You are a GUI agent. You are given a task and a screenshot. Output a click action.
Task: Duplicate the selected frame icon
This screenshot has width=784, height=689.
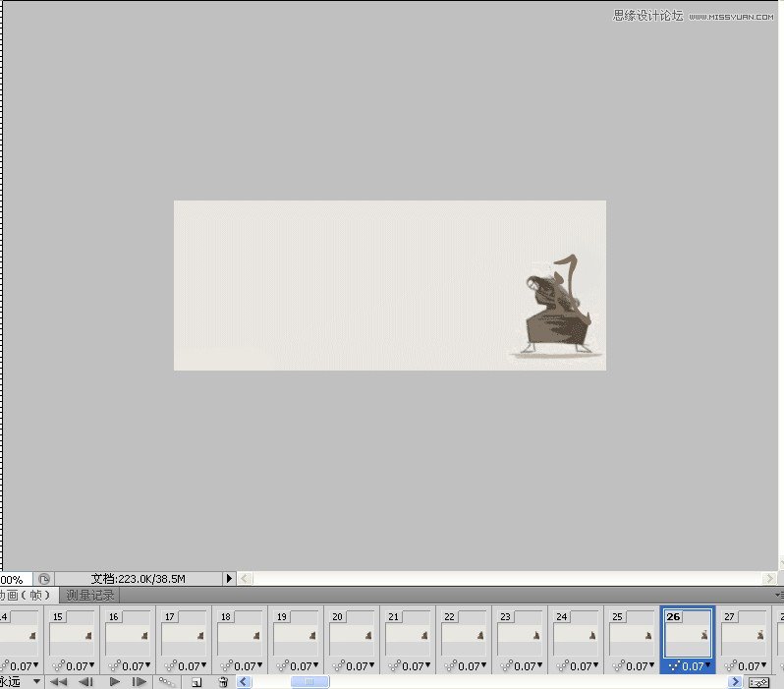[196, 682]
